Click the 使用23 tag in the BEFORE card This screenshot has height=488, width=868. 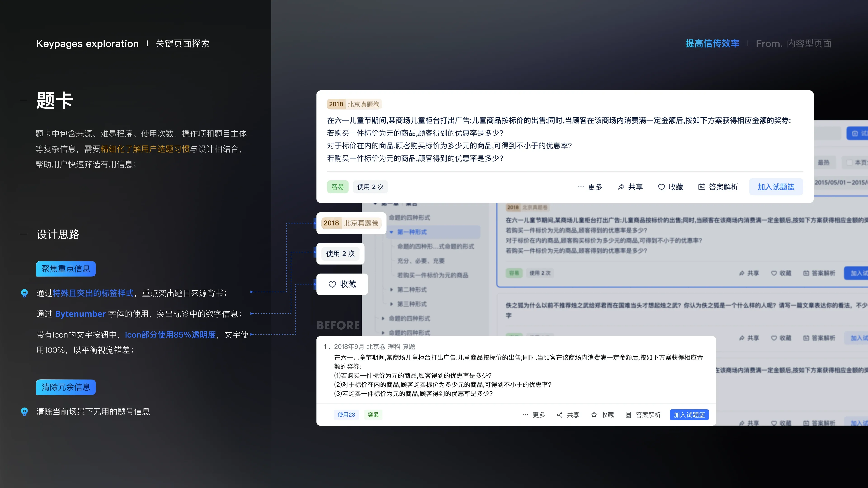point(346,415)
